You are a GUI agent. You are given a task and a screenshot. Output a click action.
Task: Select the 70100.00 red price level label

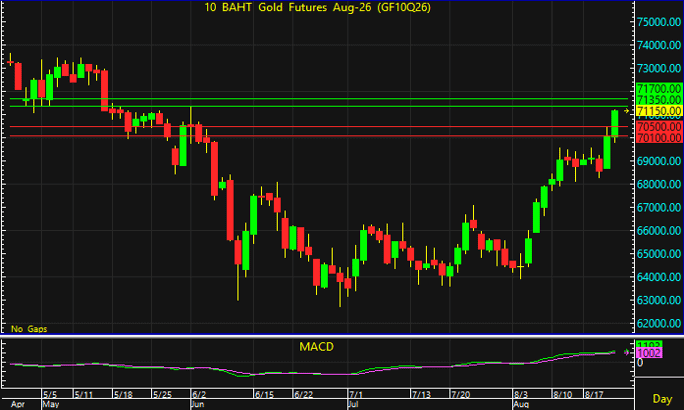(659, 137)
